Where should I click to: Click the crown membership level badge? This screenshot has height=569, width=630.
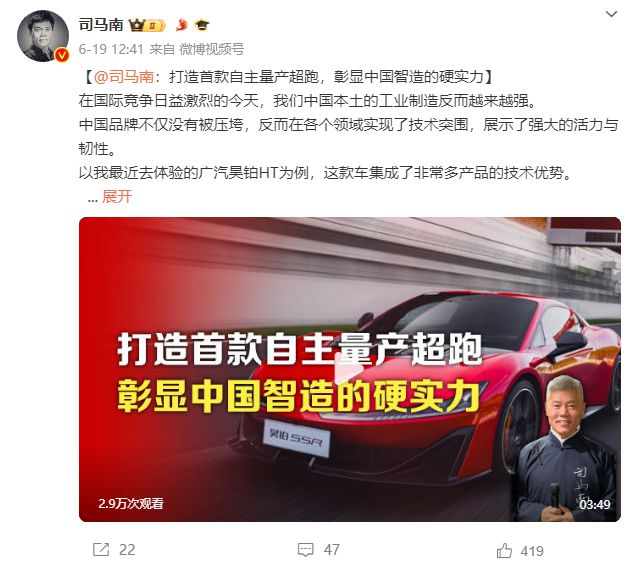point(147,26)
